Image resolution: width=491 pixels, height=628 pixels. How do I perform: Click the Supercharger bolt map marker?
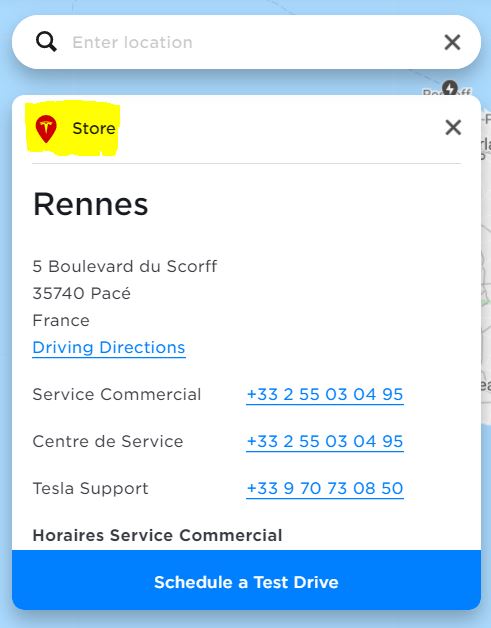[449, 87]
